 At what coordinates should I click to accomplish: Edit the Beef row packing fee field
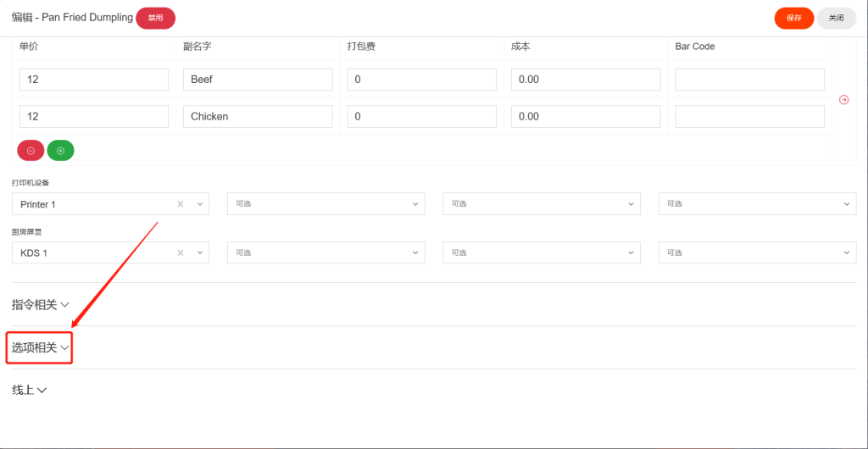(422, 80)
